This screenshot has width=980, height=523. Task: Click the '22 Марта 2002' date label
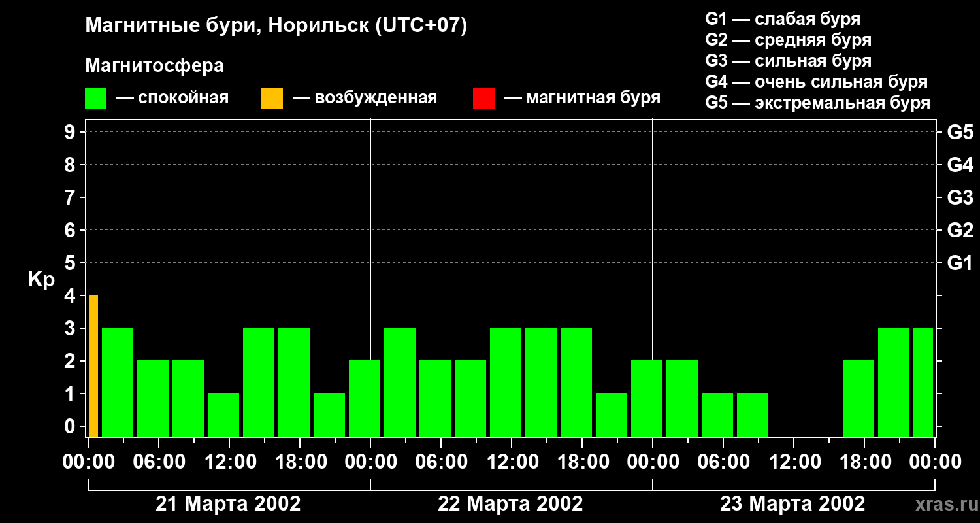[510, 504]
